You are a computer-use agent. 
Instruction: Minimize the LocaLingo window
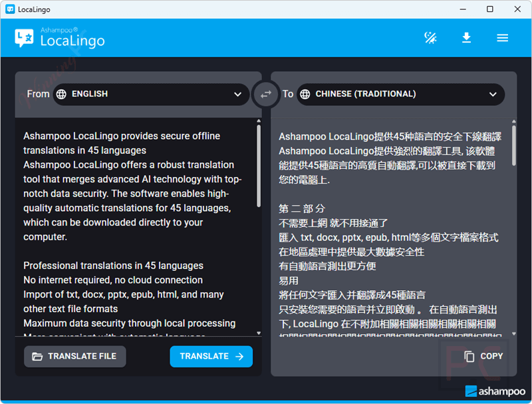[463, 9]
